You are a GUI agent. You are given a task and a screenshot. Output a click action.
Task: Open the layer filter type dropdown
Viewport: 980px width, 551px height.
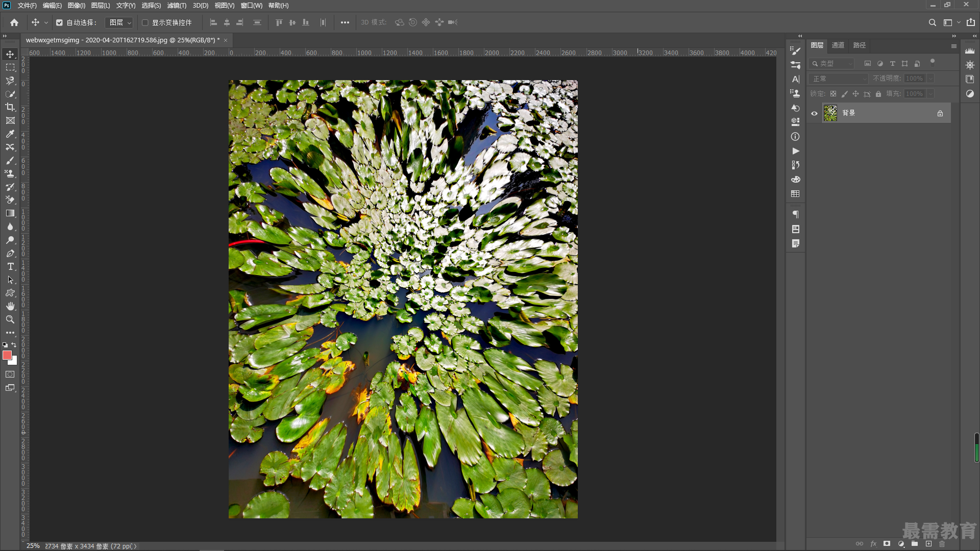coord(831,64)
